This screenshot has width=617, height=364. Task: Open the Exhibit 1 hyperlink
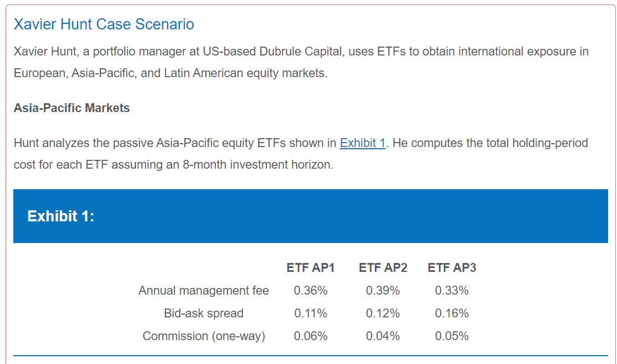click(x=362, y=143)
